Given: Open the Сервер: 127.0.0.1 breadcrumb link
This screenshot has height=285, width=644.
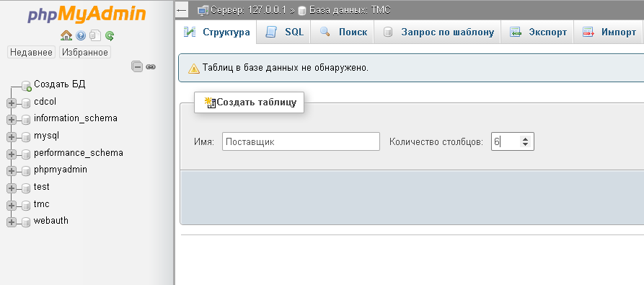Looking at the screenshot, I should [248, 10].
